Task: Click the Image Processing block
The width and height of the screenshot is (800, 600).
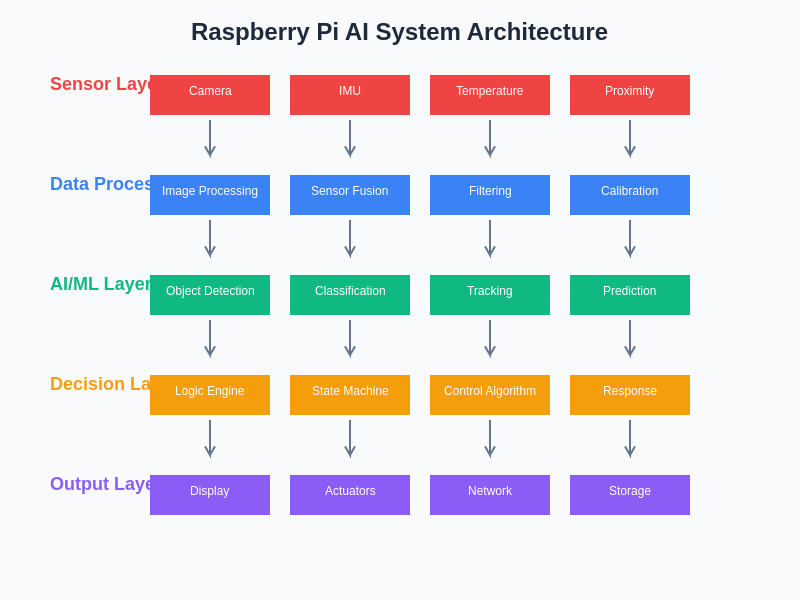Action: tap(210, 195)
